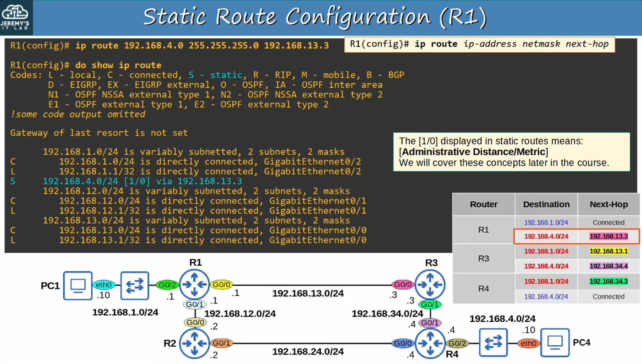Select the R2 router icon
This screenshot has width=642, height=364.
[194, 343]
